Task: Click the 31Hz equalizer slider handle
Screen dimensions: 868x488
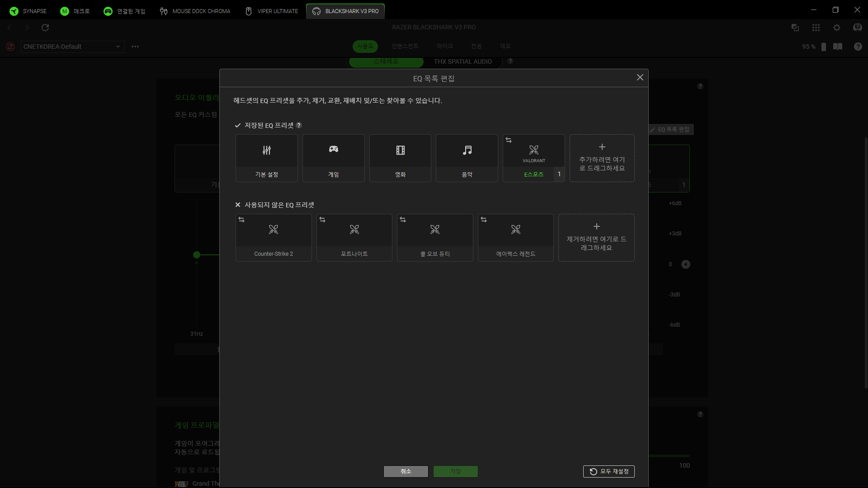Action: (x=197, y=255)
